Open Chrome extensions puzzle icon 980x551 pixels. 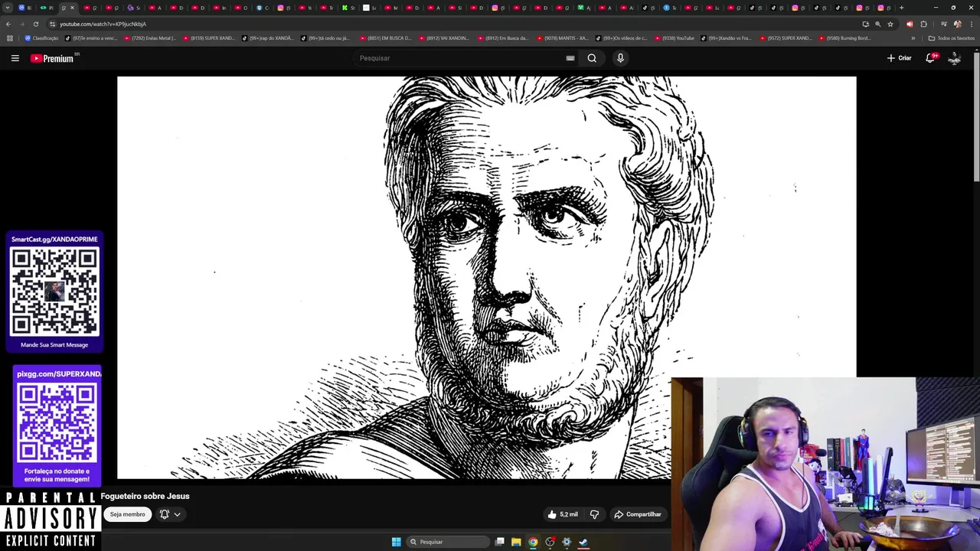click(x=923, y=24)
